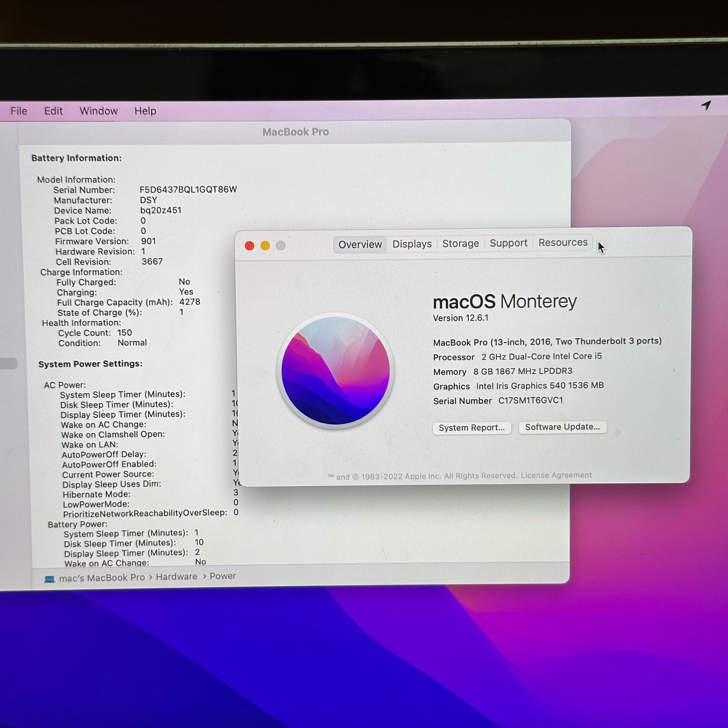Open the File menu
Image resolution: width=728 pixels, height=728 pixels.
click(x=19, y=111)
